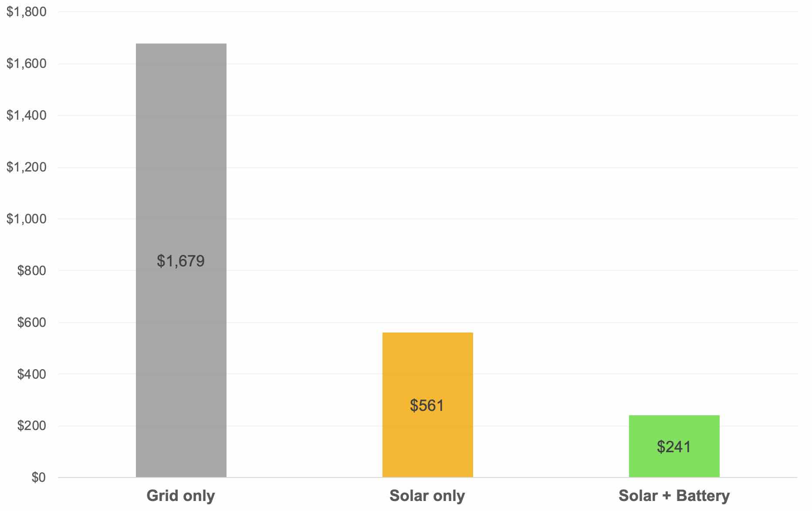
Task: Click the gray Grid only bar
Action: tap(181, 152)
